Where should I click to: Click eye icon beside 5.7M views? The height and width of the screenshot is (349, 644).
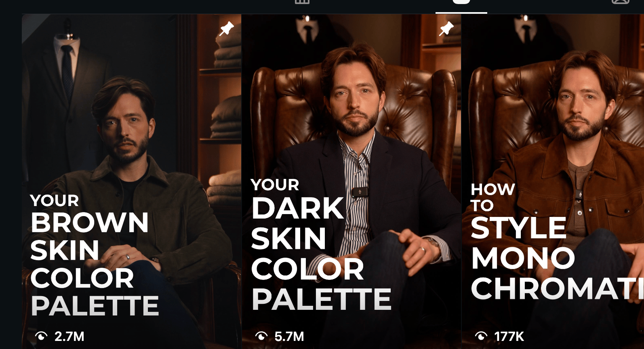261,336
